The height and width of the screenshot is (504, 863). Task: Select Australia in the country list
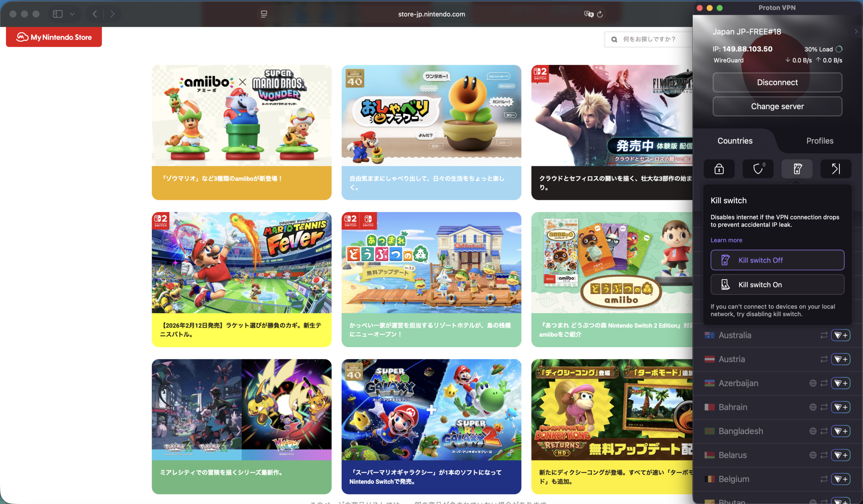(735, 335)
